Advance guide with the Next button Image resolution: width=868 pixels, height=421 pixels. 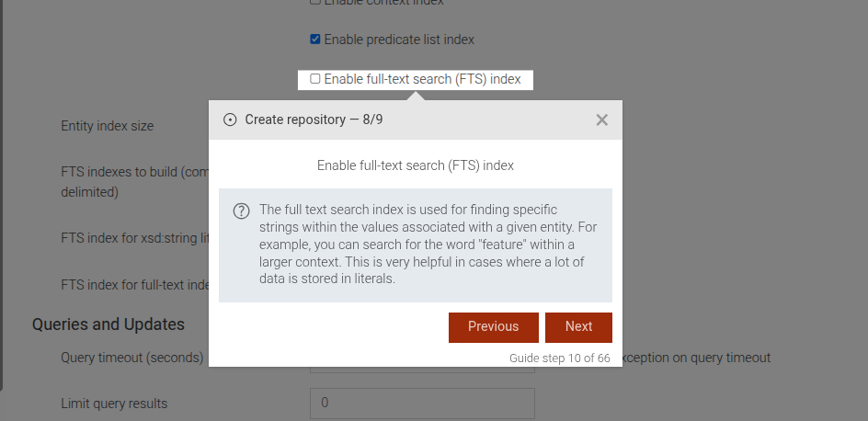point(578,326)
